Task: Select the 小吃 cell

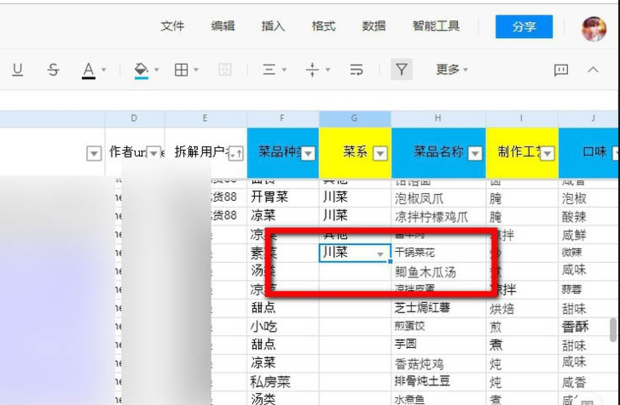Action: click(283, 327)
